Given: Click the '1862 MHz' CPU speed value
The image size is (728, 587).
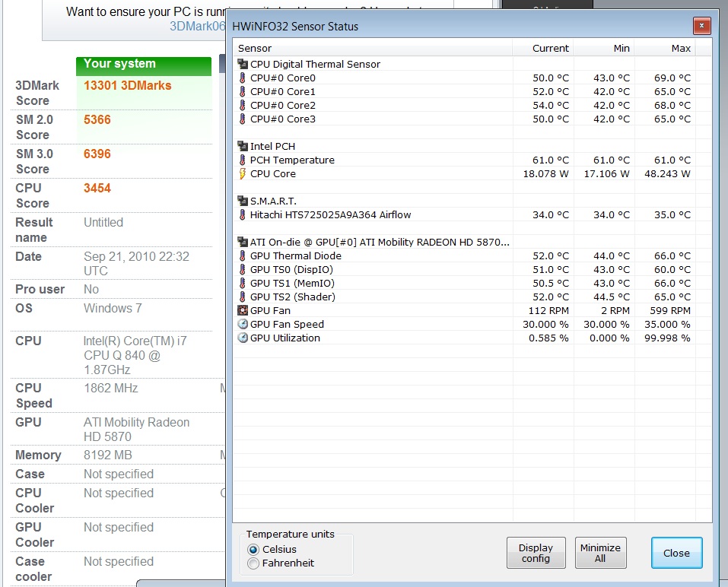Looking at the screenshot, I should pyautogui.click(x=111, y=388).
